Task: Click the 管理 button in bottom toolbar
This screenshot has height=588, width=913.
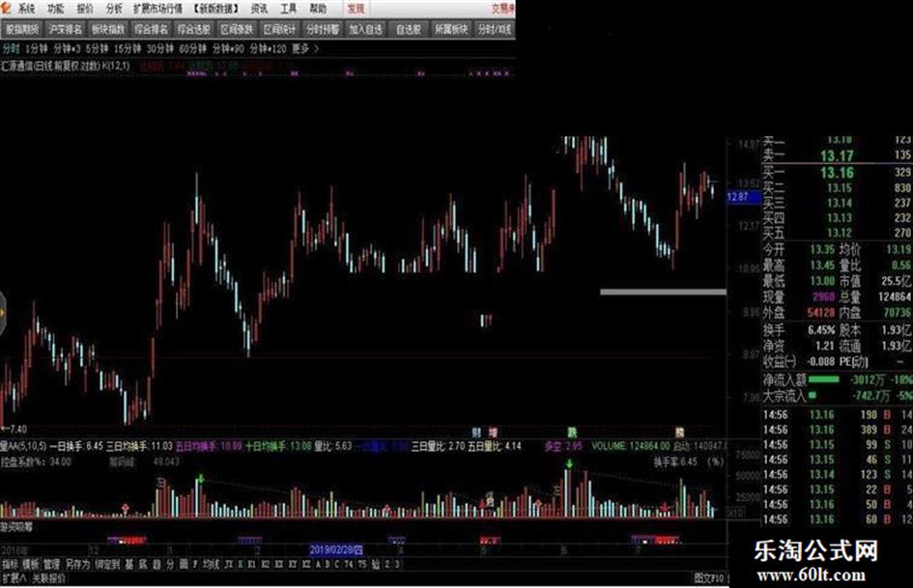Action: pos(51,564)
